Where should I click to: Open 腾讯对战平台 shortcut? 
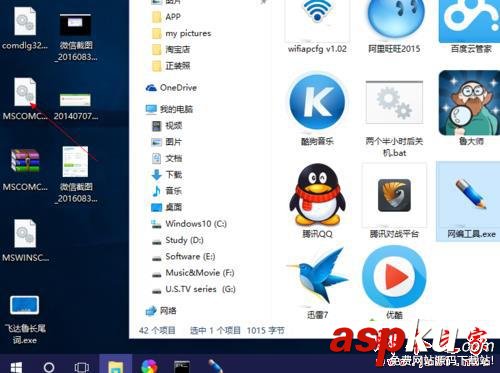coord(394,201)
